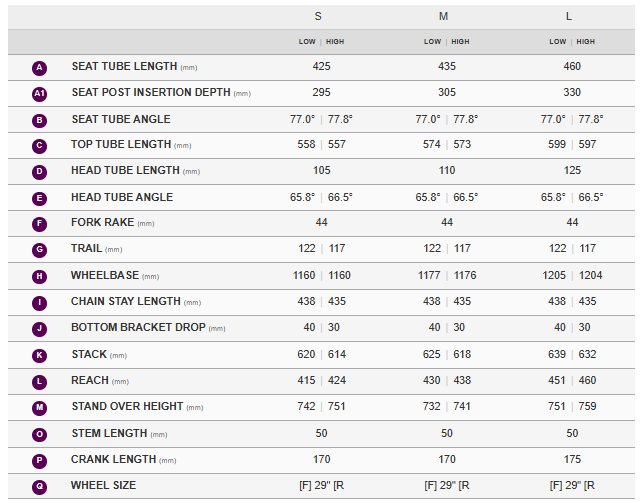Click the purple A badge for seat tube length

tap(39, 68)
